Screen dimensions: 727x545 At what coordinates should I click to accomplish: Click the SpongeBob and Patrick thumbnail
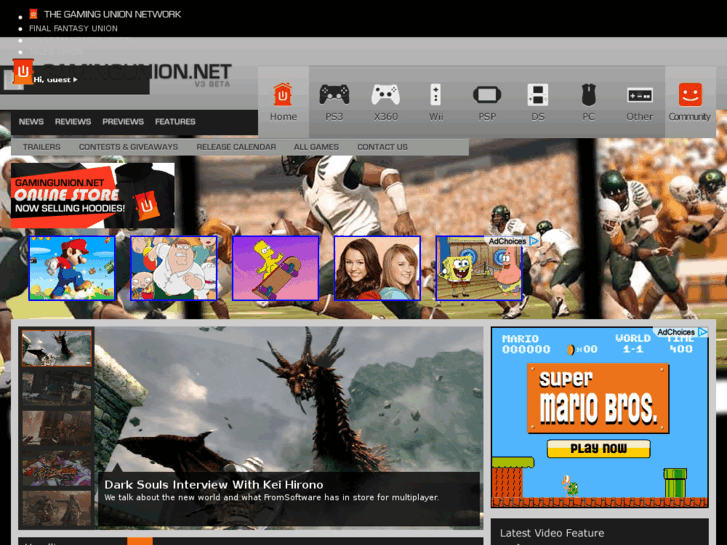(479, 268)
